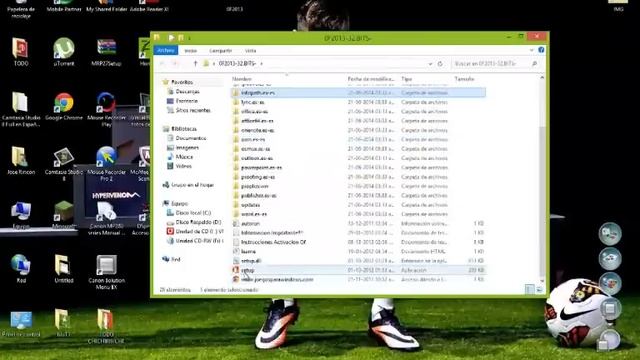The width and height of the screenshot is (640, 360).
Task: Open the quick access toolbar dropdown arrow
Action: coord(189,38)
